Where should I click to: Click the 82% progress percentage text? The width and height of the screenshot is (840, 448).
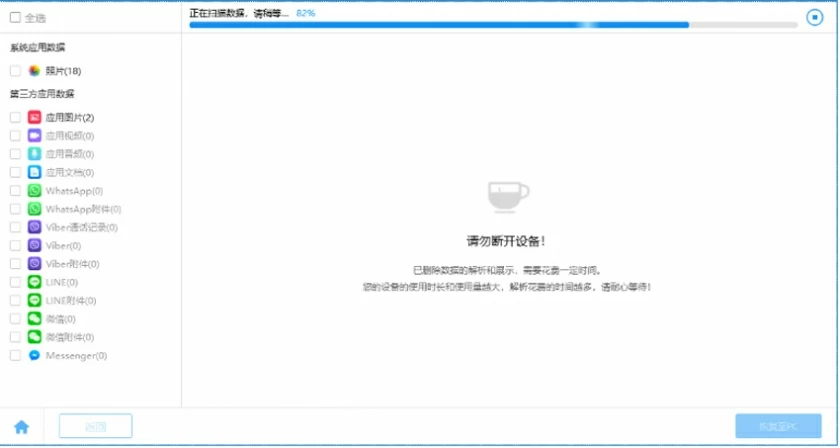coord(305,13)
